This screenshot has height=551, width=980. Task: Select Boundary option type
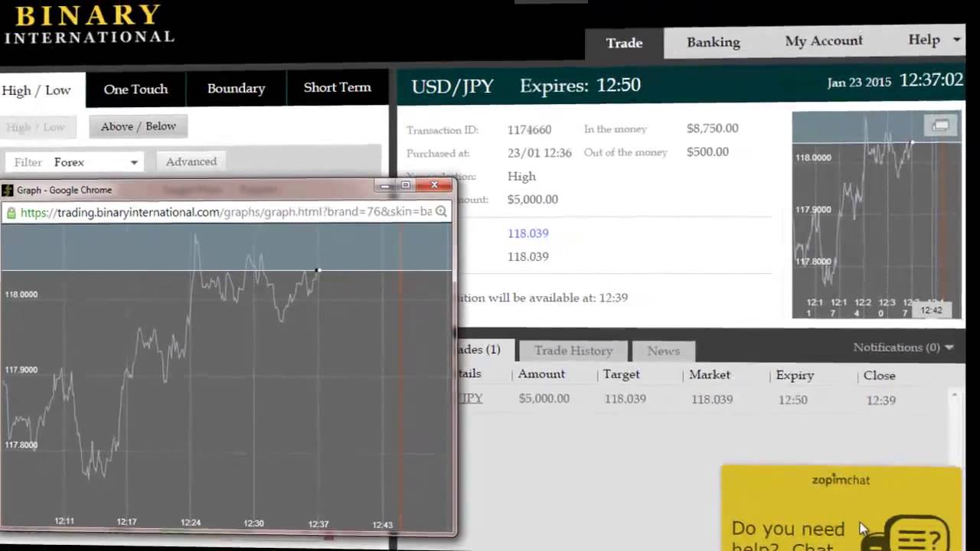[236, 88]
